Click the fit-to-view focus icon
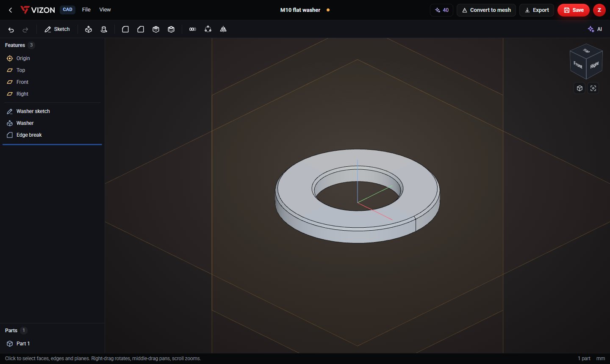This screenshot has height=364, width=610. click(x=593, y=88)
